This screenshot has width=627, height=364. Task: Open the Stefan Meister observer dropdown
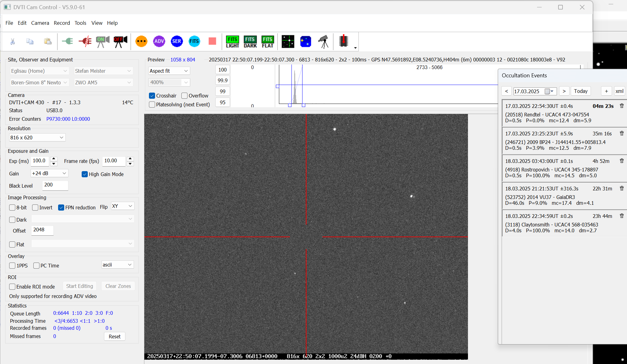tap(103, 71)
